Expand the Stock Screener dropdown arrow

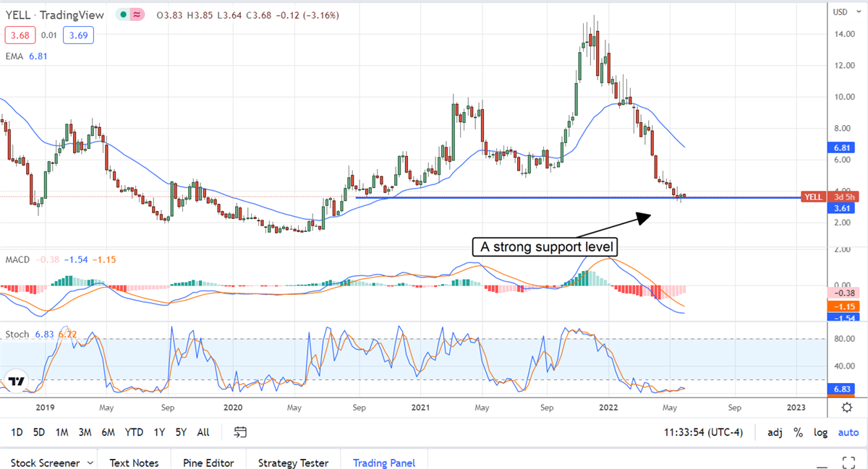point(90,462)
